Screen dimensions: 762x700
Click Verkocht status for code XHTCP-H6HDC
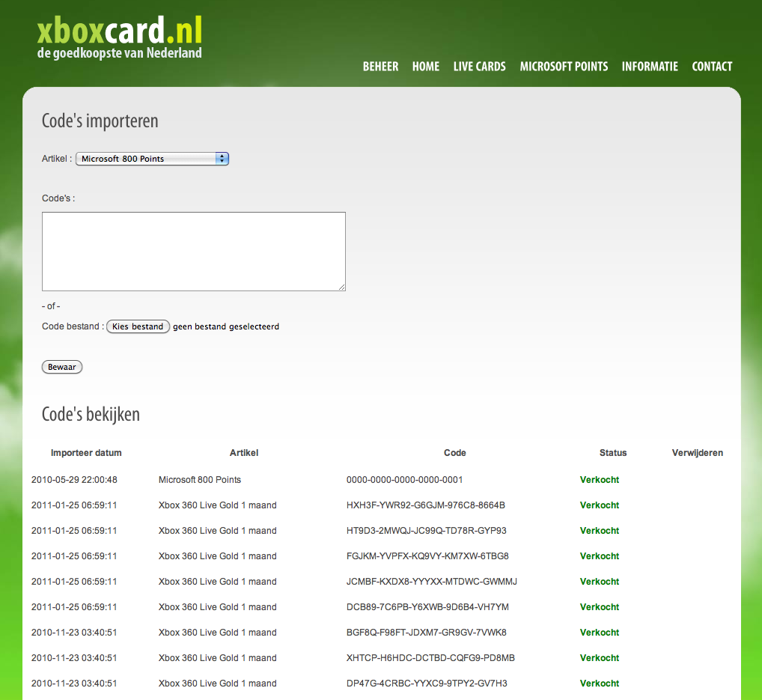pyautogui.click(x=600, y=658)
